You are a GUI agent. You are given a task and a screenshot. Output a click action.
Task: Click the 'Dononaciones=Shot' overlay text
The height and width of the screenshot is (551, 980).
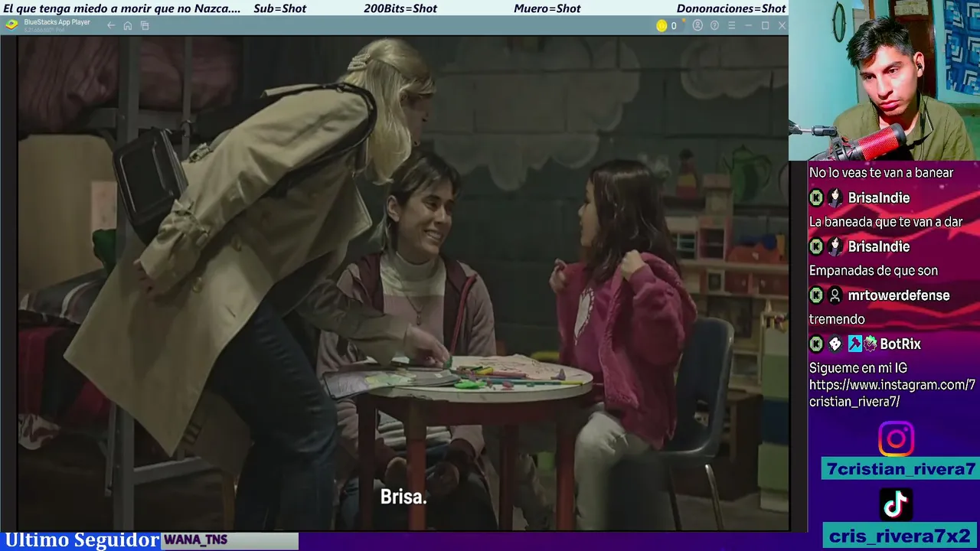(731, 8)
